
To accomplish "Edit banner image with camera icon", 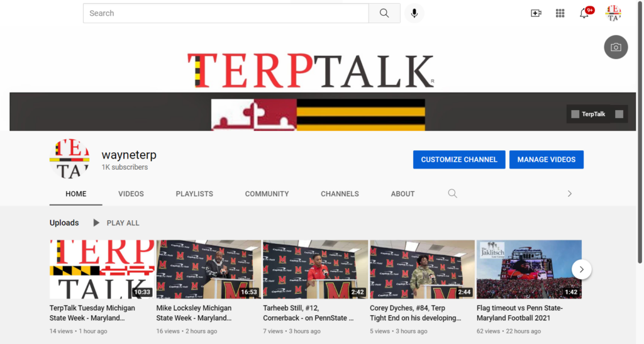I will point(616,47).
